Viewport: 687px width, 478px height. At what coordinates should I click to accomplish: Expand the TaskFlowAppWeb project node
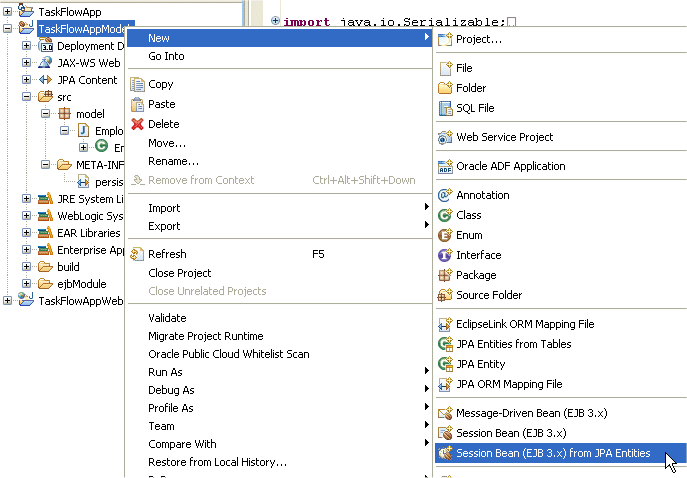coord(8,301)
